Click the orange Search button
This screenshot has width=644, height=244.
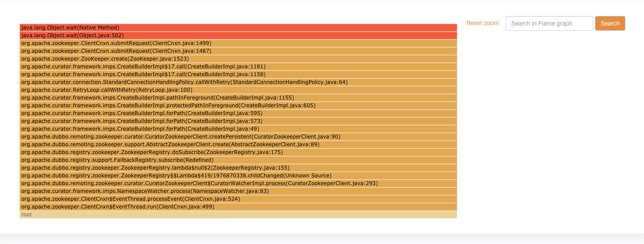(x=610, y=23)
